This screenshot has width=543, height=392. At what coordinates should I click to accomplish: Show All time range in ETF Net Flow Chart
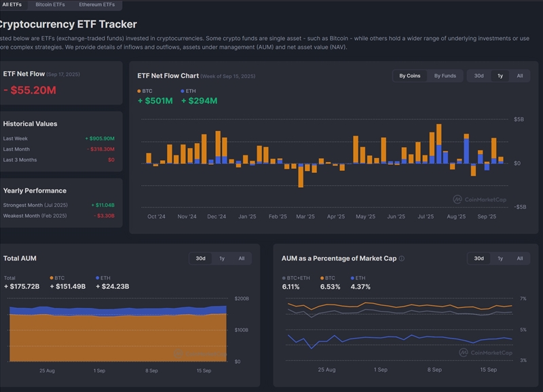(x=519, y=76)
